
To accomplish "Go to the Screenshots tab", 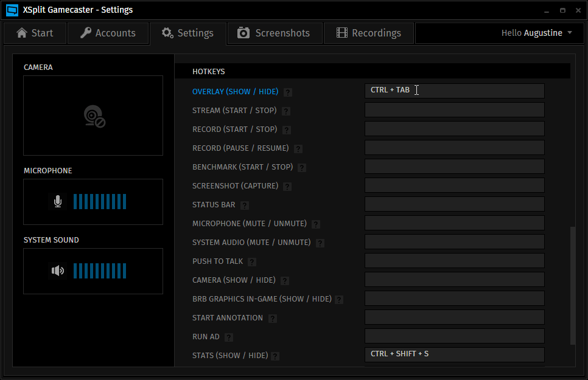I will pyautogui.click(x=274, y=33).
